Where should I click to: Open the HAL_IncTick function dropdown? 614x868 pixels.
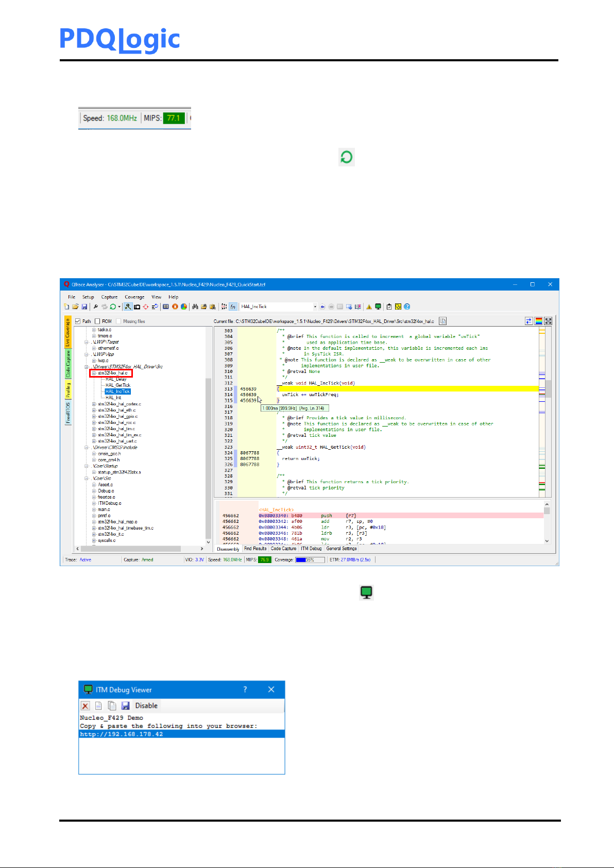tap(315, 307)
